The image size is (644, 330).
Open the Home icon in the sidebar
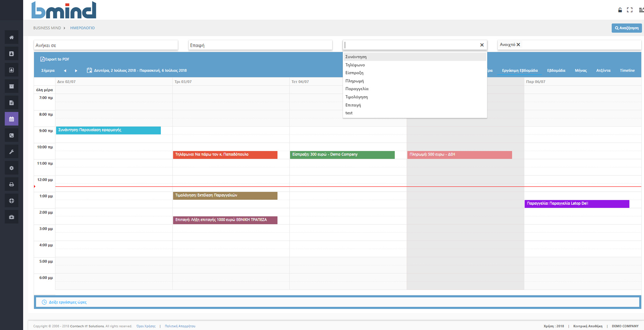pyautogui.click(x=12, y=37)
